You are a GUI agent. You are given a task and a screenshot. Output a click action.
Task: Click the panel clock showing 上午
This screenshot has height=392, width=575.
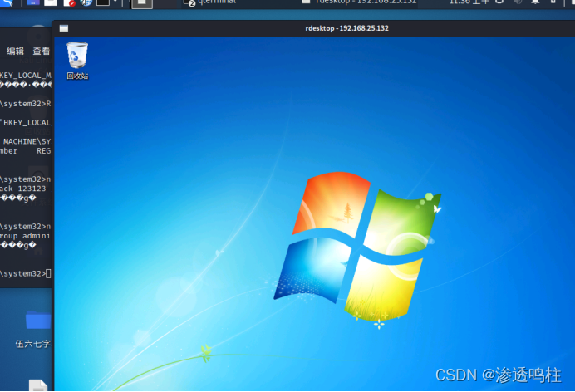[469, 2]
